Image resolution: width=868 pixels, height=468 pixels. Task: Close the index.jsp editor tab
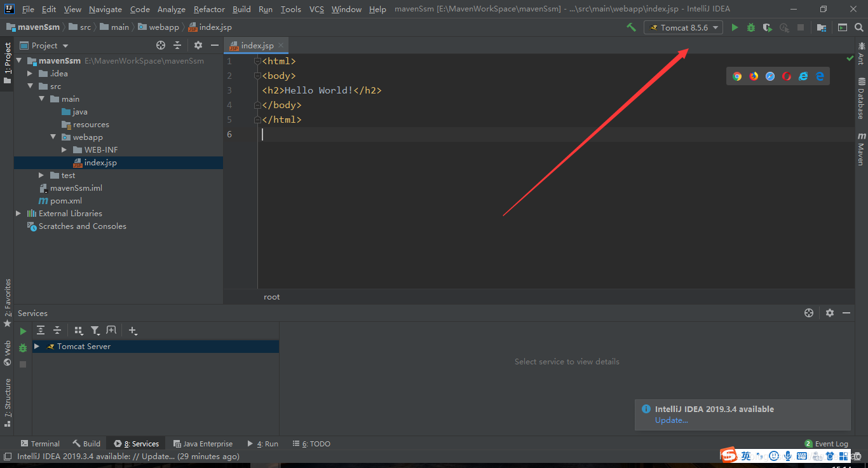pyautogui.click(x=281, y=45)
